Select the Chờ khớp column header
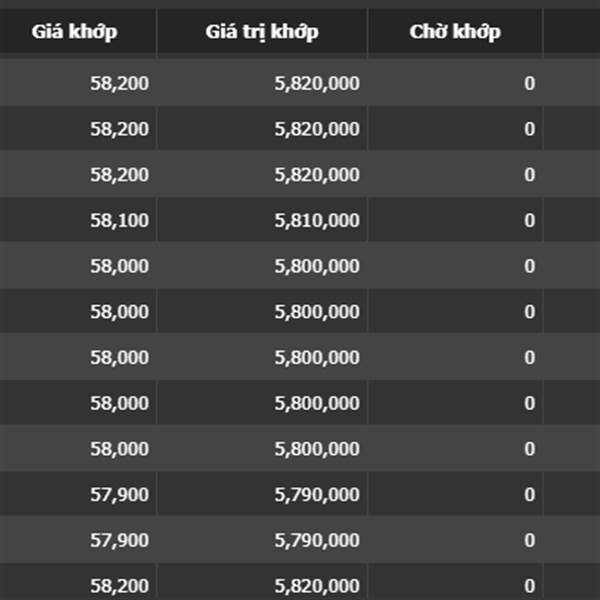 tap(455, 31)
